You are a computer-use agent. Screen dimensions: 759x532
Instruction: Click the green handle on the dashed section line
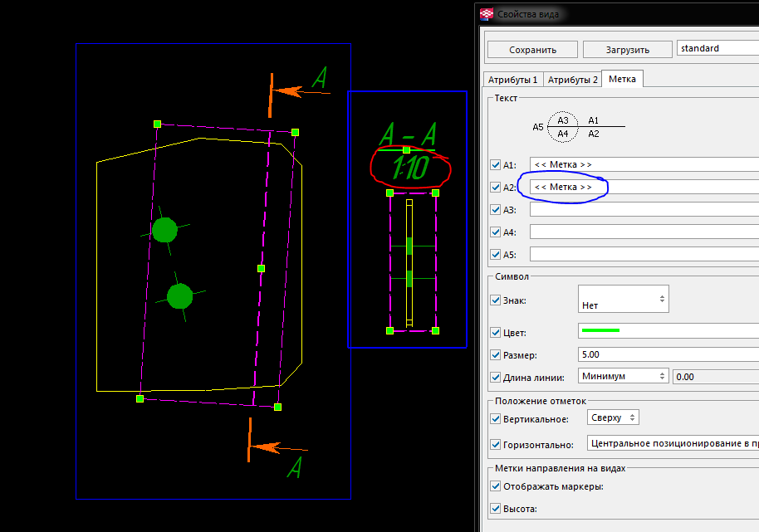(261, 268)
